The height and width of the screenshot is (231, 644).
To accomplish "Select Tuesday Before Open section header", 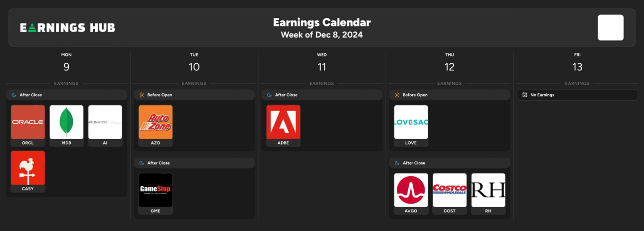I will click(x=194, y=95).
